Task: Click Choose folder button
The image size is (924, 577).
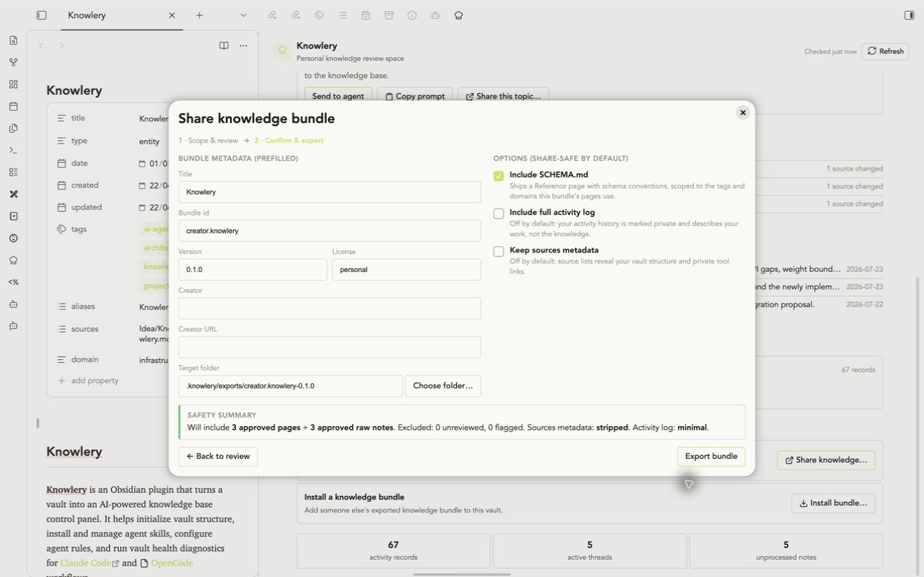Action: click(x=443, y=385)
